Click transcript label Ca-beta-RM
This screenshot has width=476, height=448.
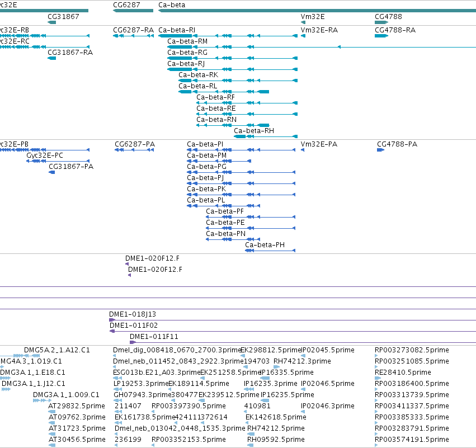pos(187,41)
